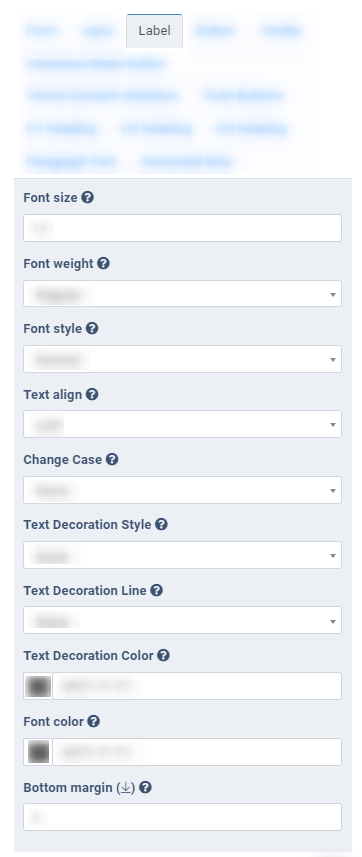Click the Text Decoration Style help icon

[x=161, y=524]
